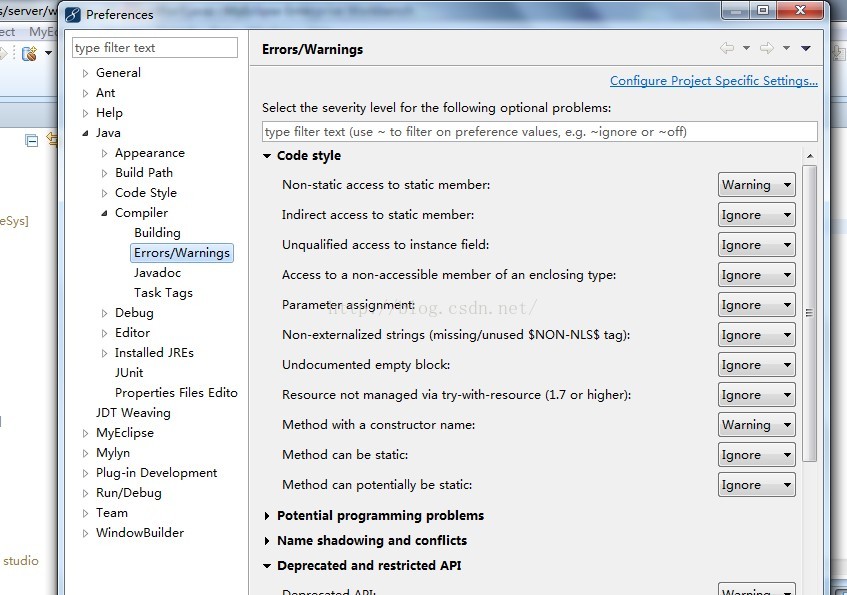Expand the Plug-in Development node
Screen dimensions: 847x595
[85, 473]
